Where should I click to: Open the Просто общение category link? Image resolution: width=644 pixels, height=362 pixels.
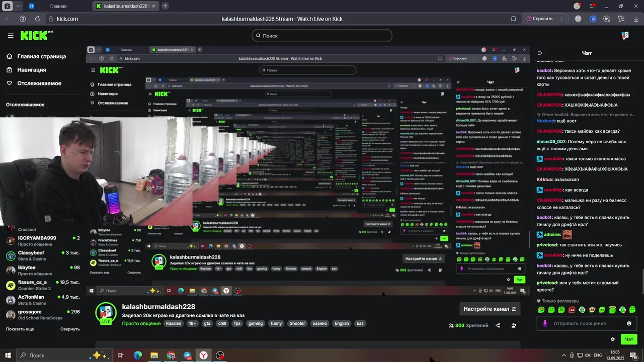pos(141,323)
